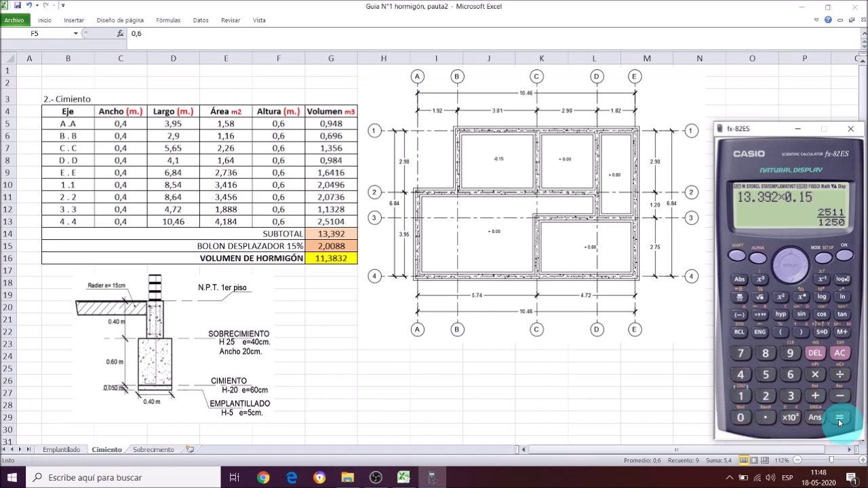The image size is (868, 488).
Task: Click the calculator plus key
Action: pos(815,396)
